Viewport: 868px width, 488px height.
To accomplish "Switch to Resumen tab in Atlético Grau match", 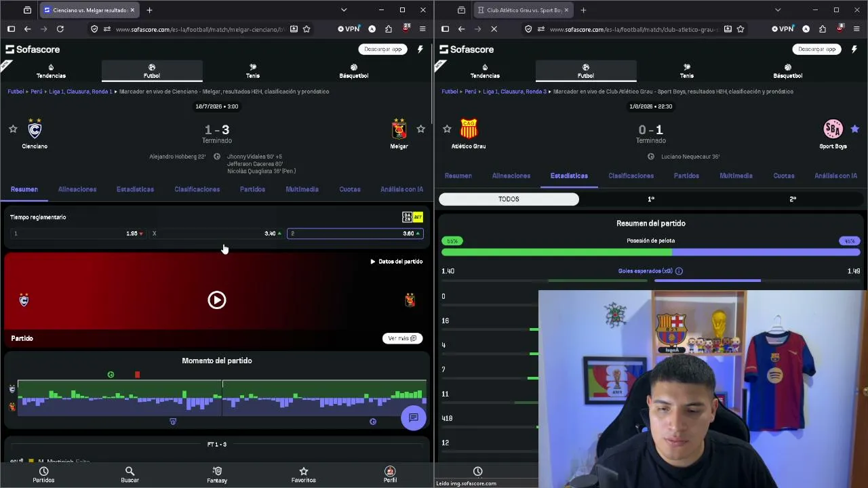I will (458, 176).
